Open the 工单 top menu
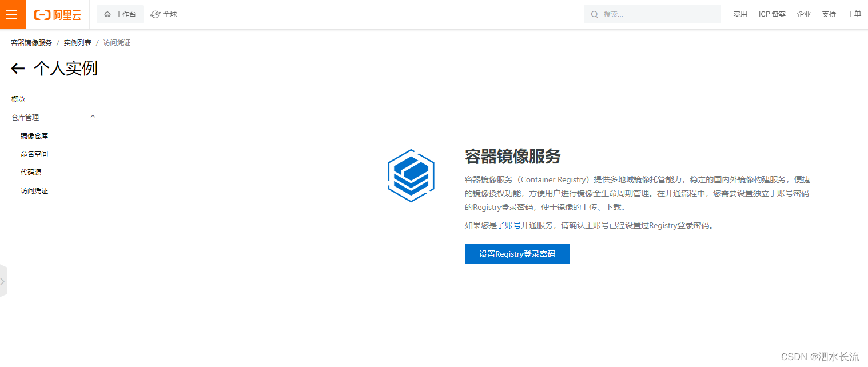The image size is (868, 367). (x=854, y=14)
